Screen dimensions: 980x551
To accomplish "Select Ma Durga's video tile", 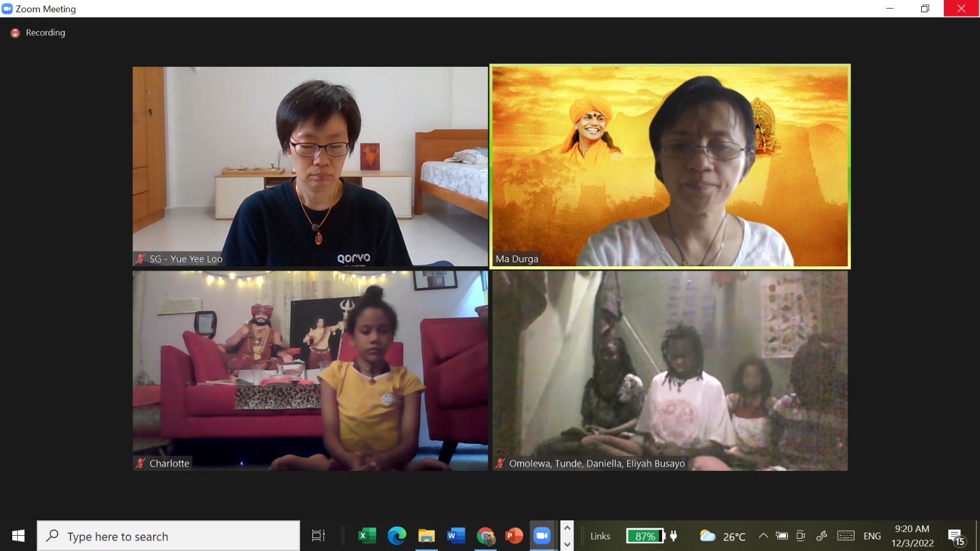I will 670,167.
